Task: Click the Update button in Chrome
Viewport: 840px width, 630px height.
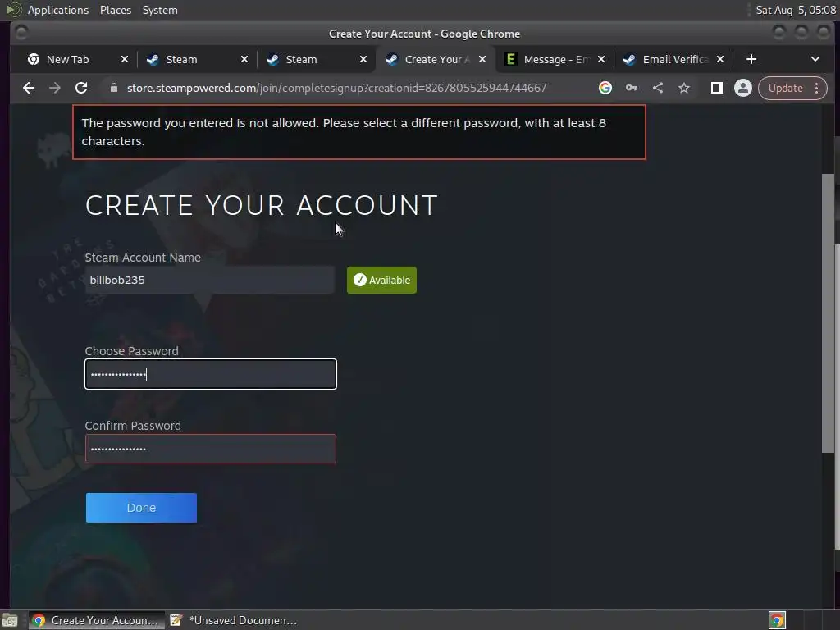Action: (785, 88)
